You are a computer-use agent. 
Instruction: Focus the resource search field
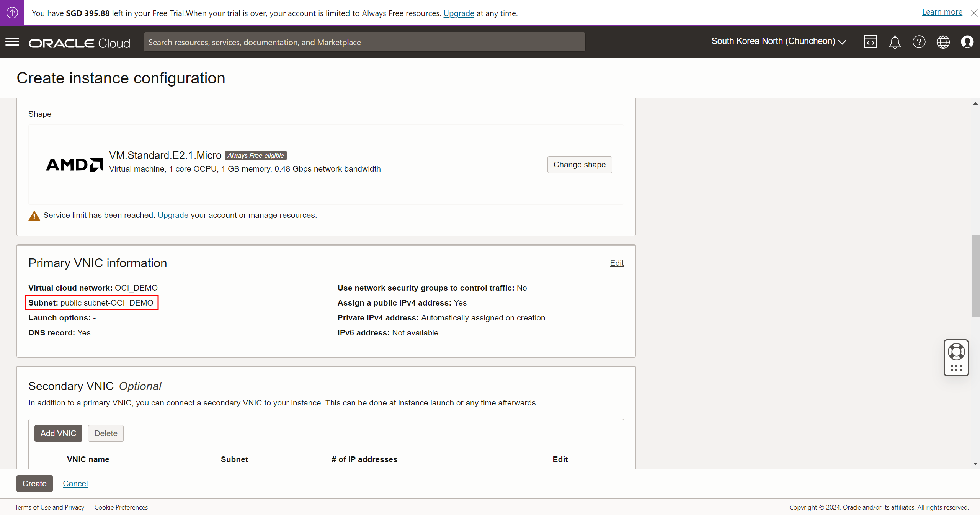364,42
